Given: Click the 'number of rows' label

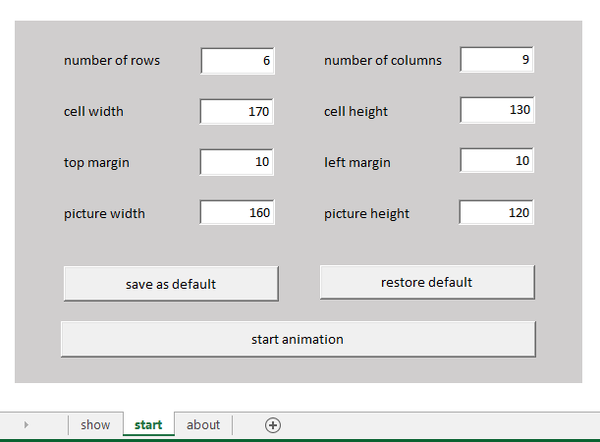Looking at the screenshot, I should click(x=112, y=60).
